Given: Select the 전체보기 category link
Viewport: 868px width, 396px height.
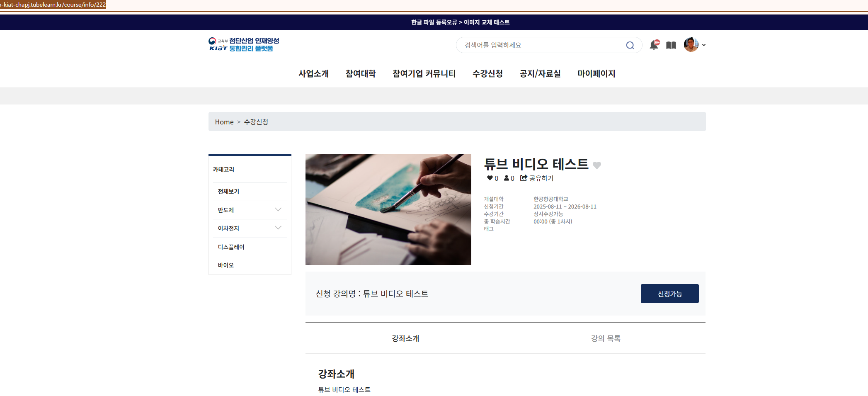Looking at the screenshot, I should click(x=228, y=191).
